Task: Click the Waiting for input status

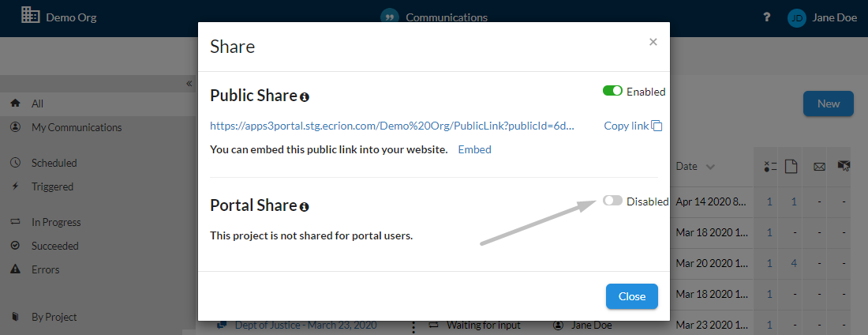Action: (483, 325)
